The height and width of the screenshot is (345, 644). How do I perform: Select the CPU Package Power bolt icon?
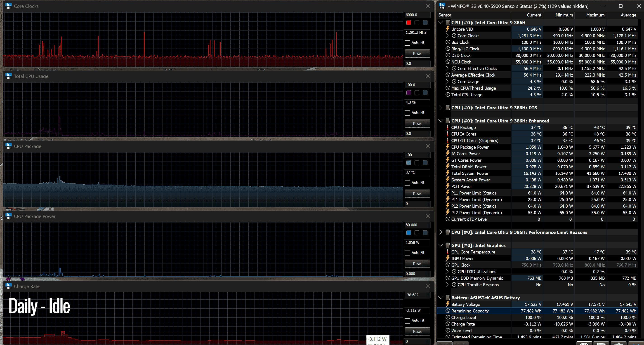[448, 147]
